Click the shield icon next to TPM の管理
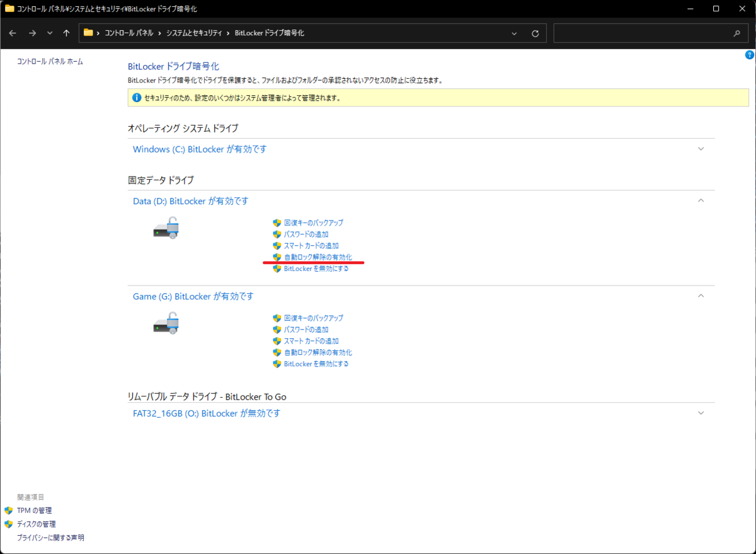756x554 pixels. click(8, 511)
